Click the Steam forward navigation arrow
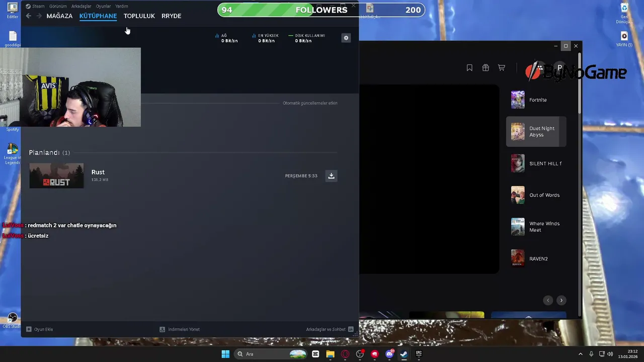The height and width of the screenshot is (362, 644). pos(39,16)
